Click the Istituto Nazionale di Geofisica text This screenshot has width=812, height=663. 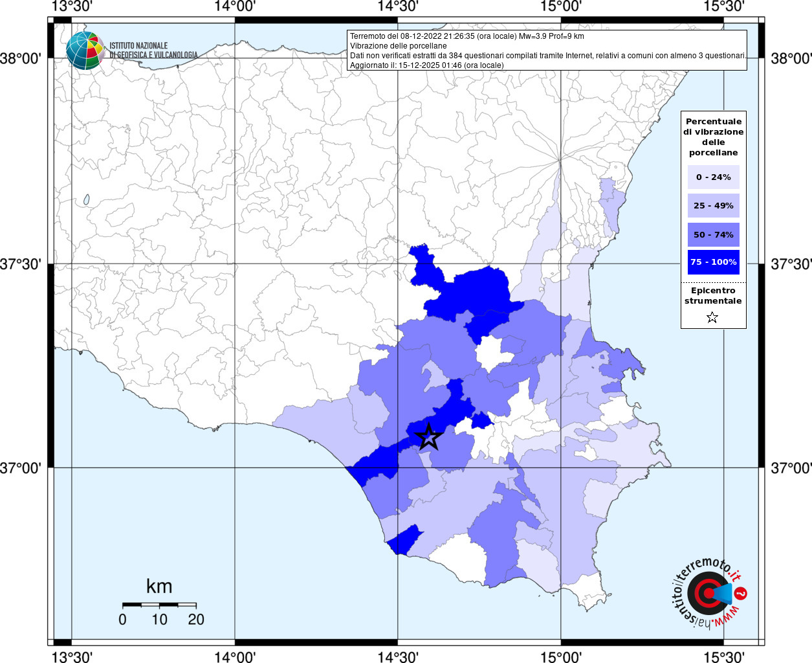[153, 51]
